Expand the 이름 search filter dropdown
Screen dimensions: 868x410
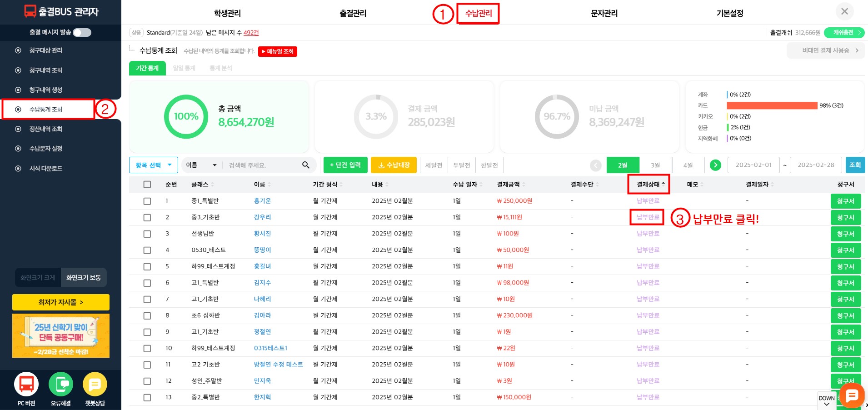pyautogui.click(x=201, y=165)
